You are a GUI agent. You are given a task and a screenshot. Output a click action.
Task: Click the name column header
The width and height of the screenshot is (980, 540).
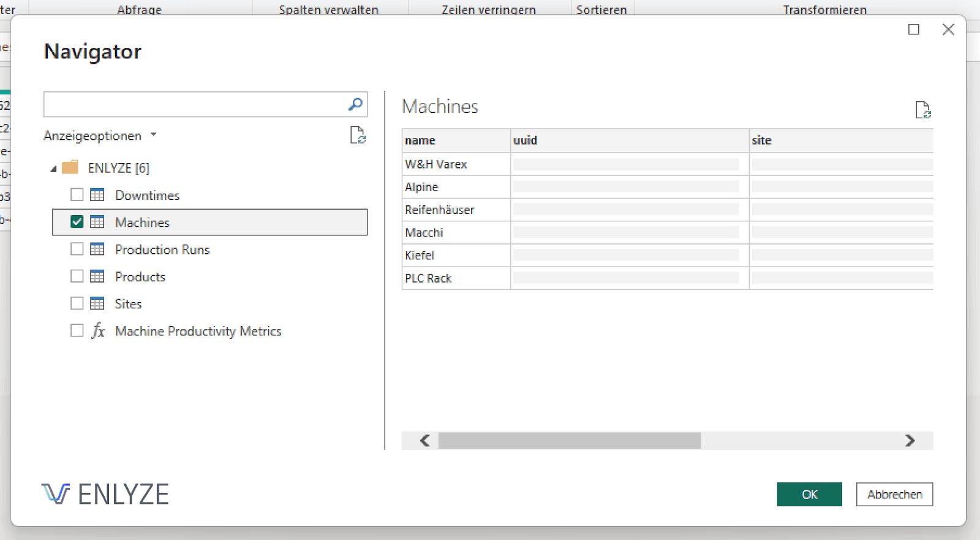click(x=456, y=140)
